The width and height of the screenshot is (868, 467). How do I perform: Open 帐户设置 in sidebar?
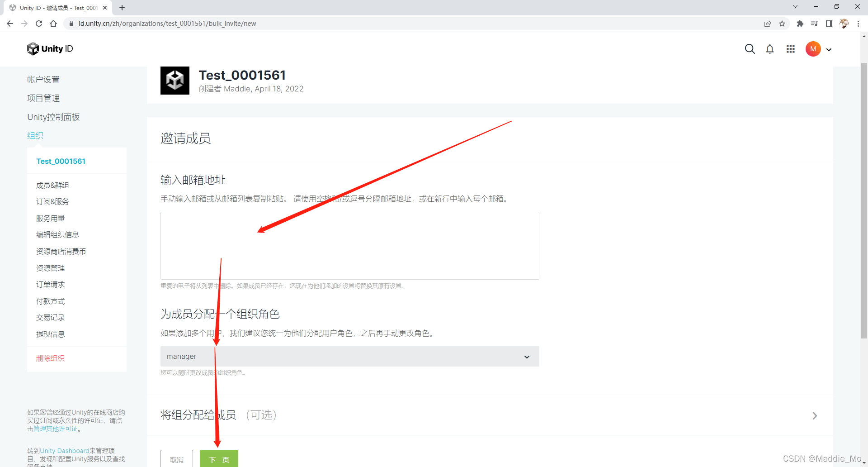pyautogui.click(x=43, y=80)
